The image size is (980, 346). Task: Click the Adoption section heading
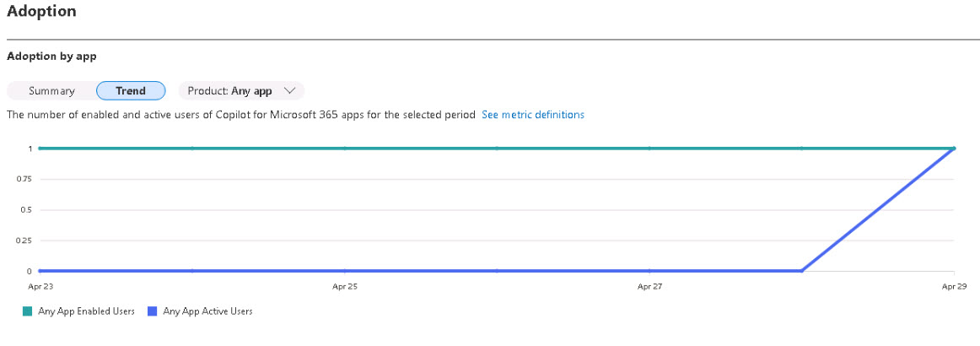(42, 12)
